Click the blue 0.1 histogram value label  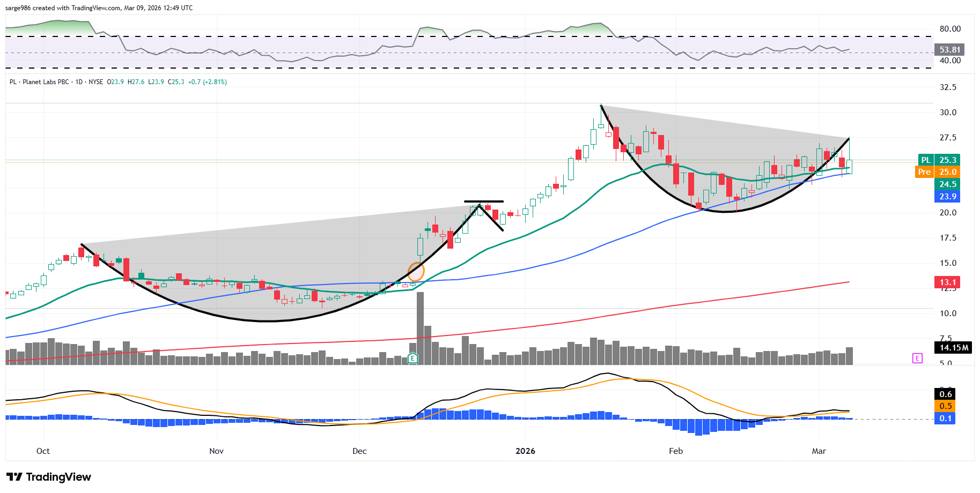(x=946, y=419)
